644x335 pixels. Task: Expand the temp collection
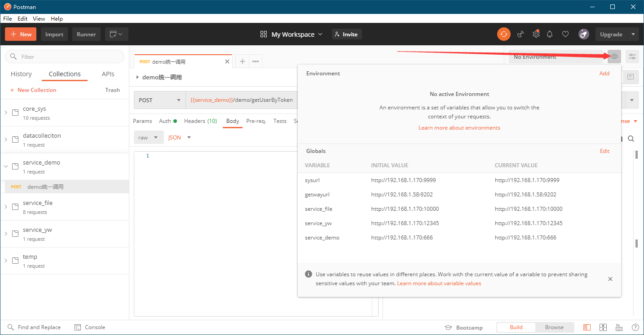point(6,261)
